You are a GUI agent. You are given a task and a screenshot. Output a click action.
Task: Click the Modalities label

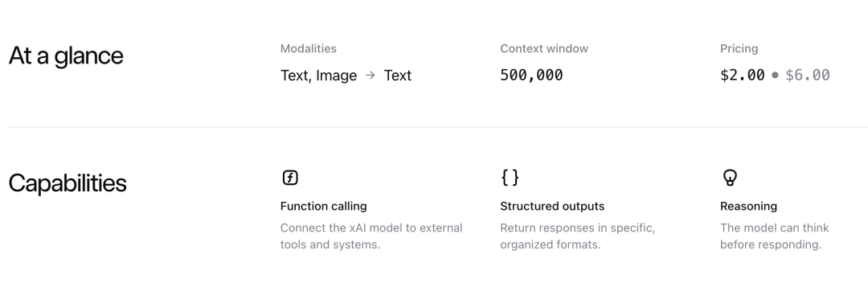(309, 49)
